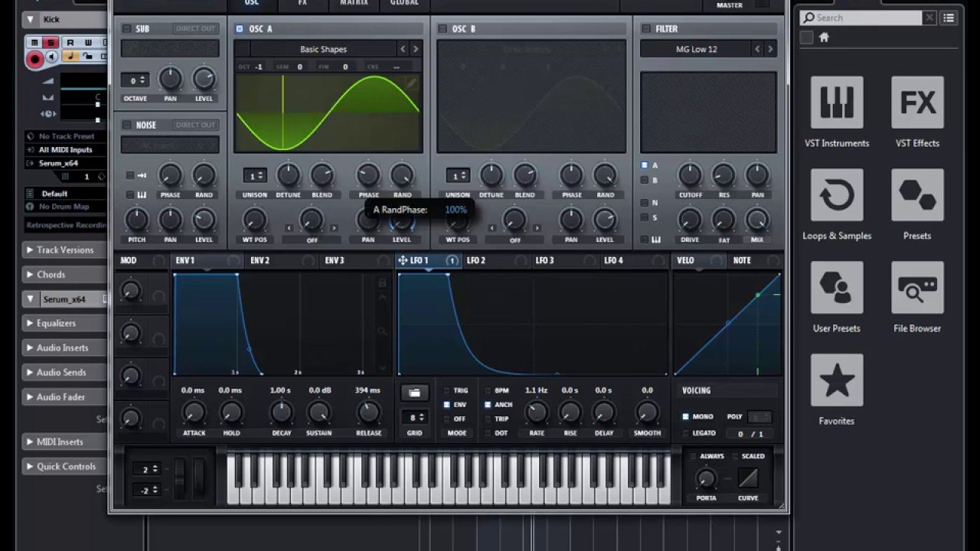Click record enable on the Kick track
Screen dimensions: 980x551
coord(34,59)
